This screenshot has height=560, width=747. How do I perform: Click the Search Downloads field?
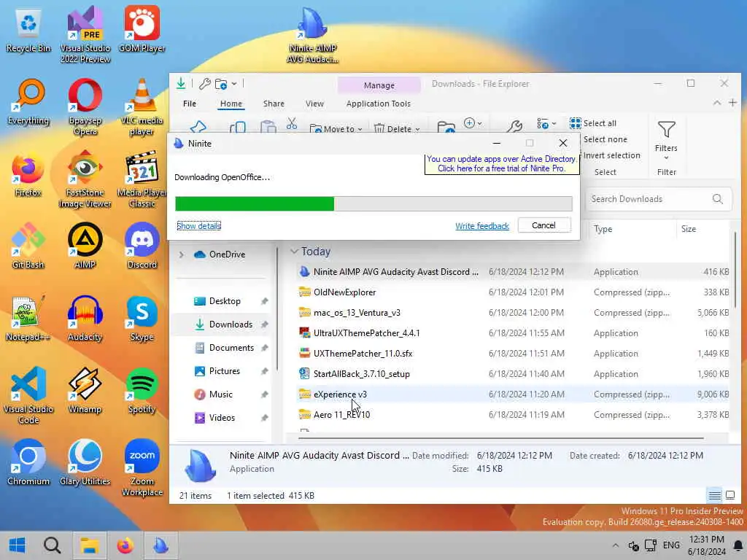657,199
